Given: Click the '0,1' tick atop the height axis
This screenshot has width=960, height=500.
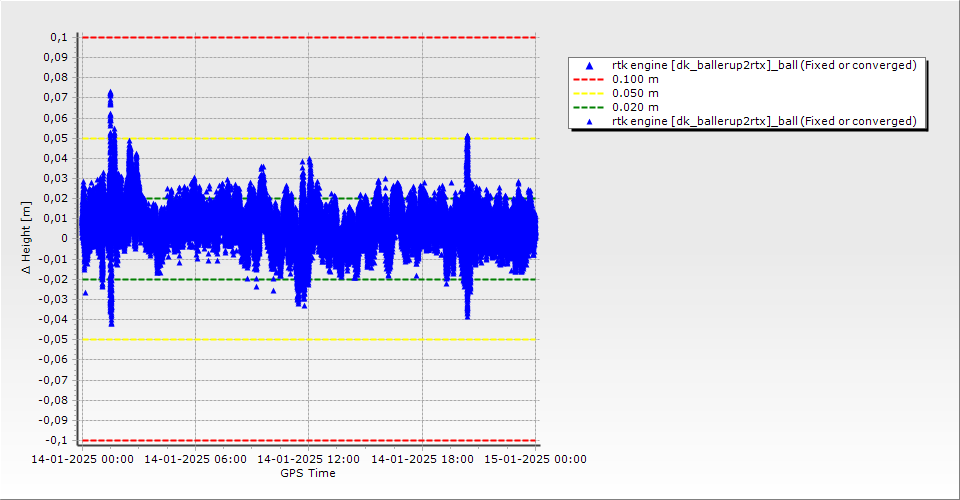Looking at the screenshot, I should point(59,37).
